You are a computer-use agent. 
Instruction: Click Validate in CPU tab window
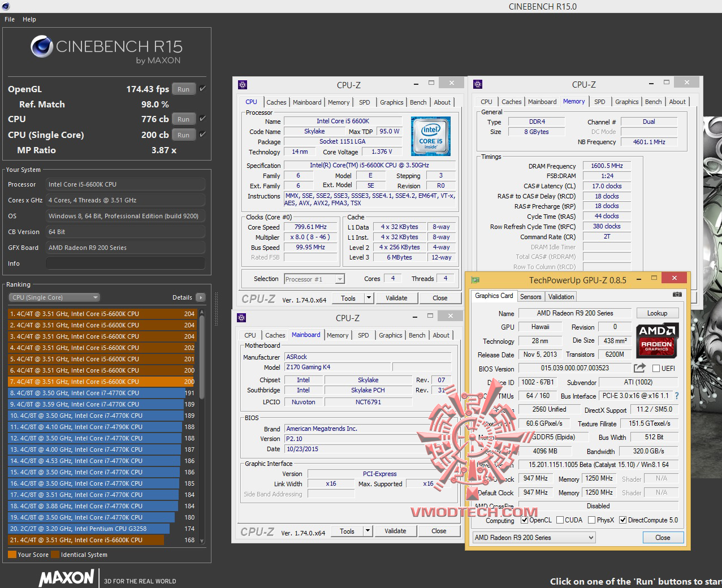(x=396, y=298)
